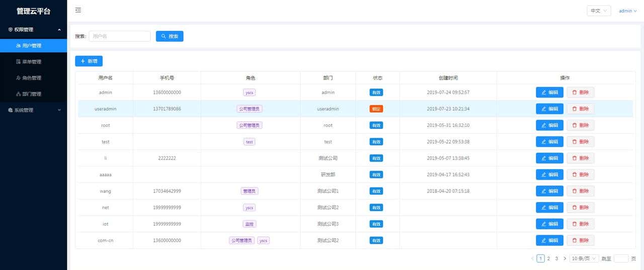Click the 用户名 column header
The image size is (644, 270).
coord(105,78)
